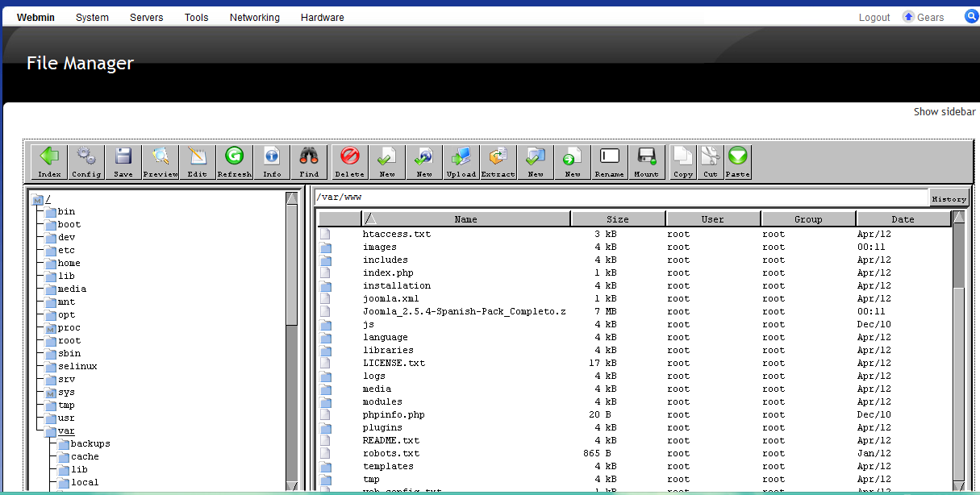
Task: Click the Logout link
Action: pyautogui.click(x=874, y=17)
